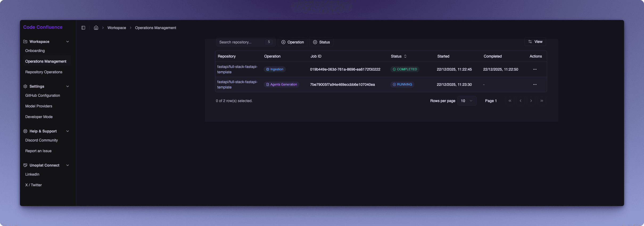Viewport: 644px width, 226px height.
Task: Click the Workspace folder icon in sidebar
Action: click(25, 42)
